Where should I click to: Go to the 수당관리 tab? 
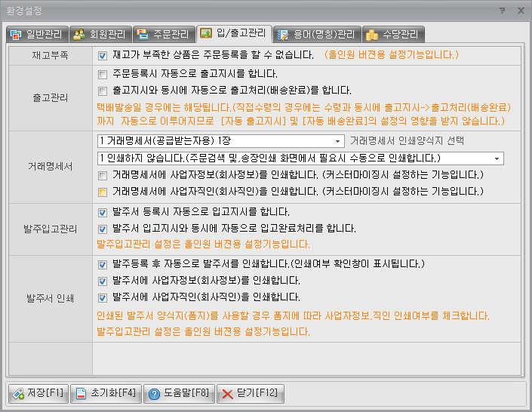[393, 34]
